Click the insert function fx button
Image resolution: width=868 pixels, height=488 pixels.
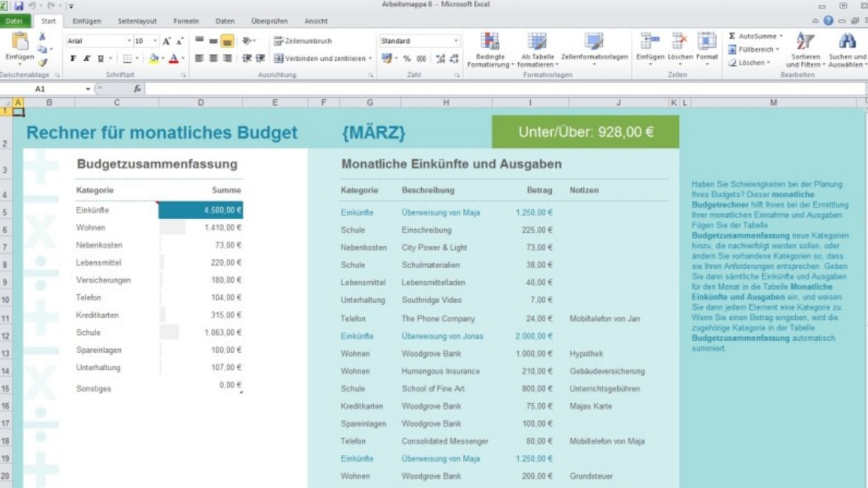(137, 89)
